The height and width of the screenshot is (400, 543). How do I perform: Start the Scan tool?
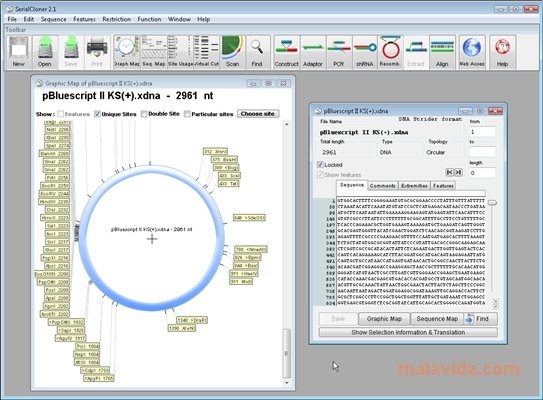coord(232,52)
